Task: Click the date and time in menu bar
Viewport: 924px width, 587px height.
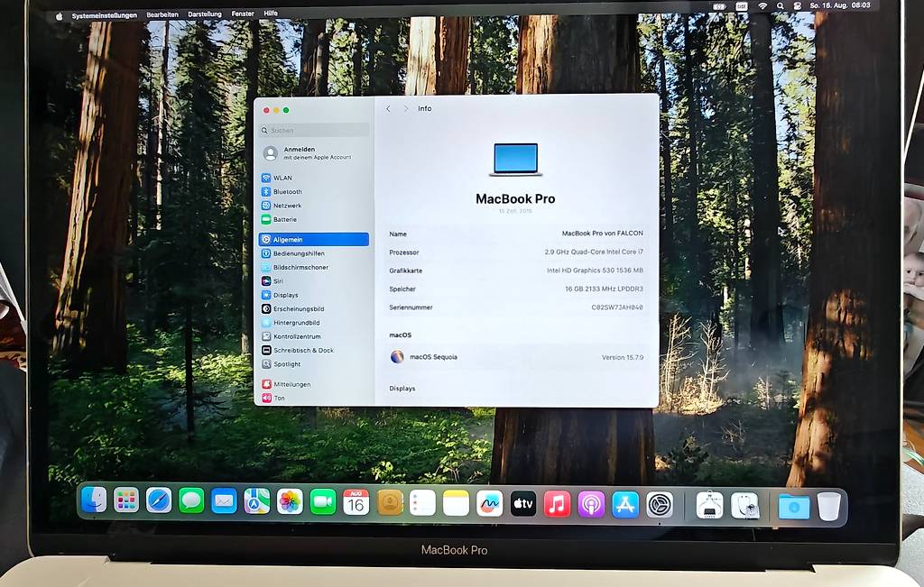Action: tap(840, 5)
